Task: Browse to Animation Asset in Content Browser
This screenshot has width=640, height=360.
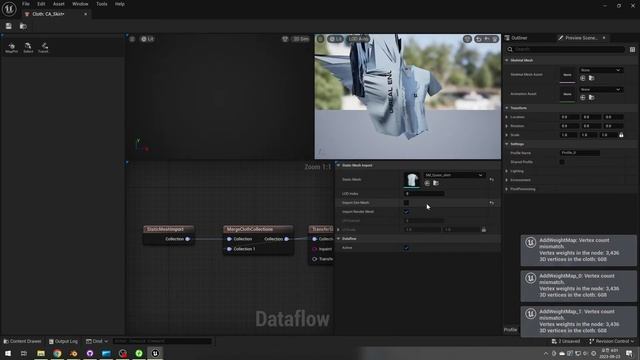Action: [591, 98]
